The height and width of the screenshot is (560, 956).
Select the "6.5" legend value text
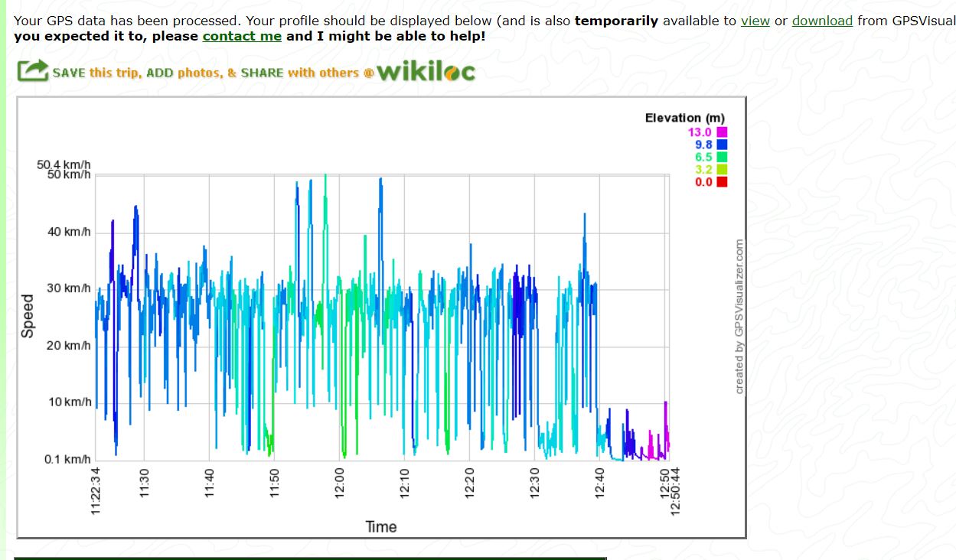tap(703, 157)
